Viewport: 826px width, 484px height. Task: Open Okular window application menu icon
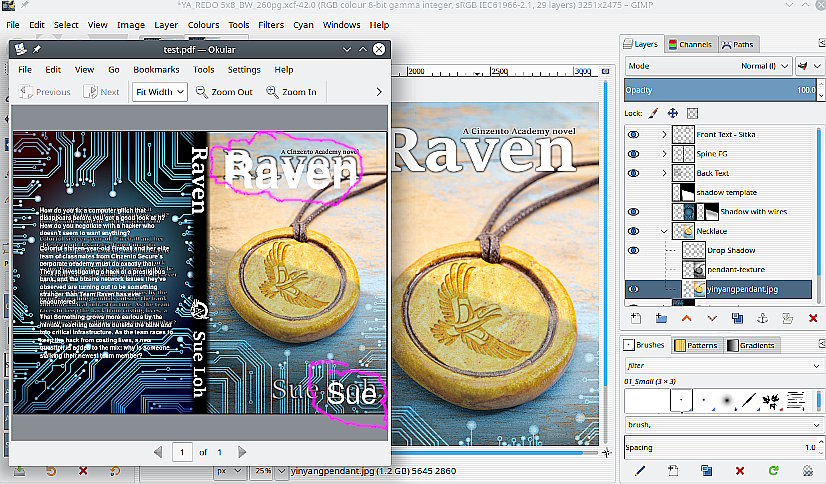(x=21, y=49)
